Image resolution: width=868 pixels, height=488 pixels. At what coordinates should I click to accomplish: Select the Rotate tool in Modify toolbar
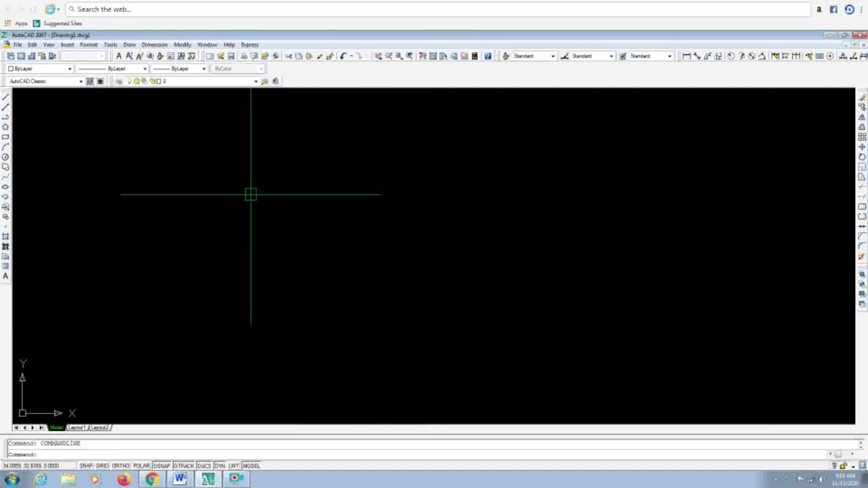click(x=862, y=157)
